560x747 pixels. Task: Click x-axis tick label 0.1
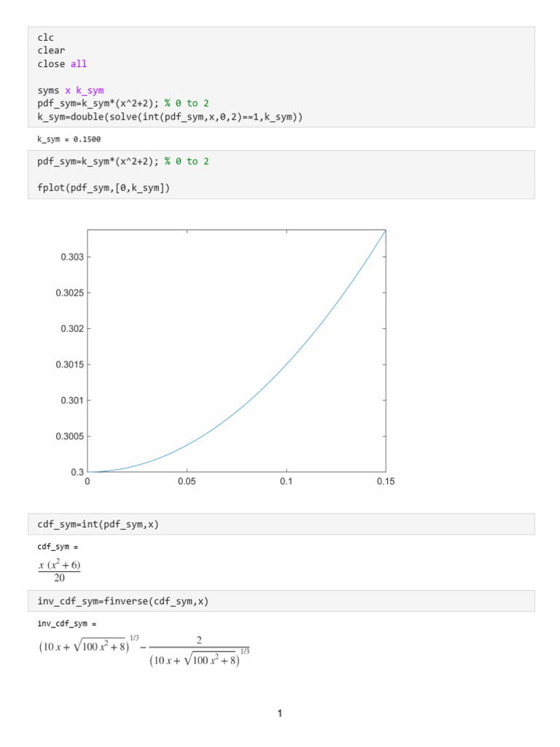[x=286, y=481]
